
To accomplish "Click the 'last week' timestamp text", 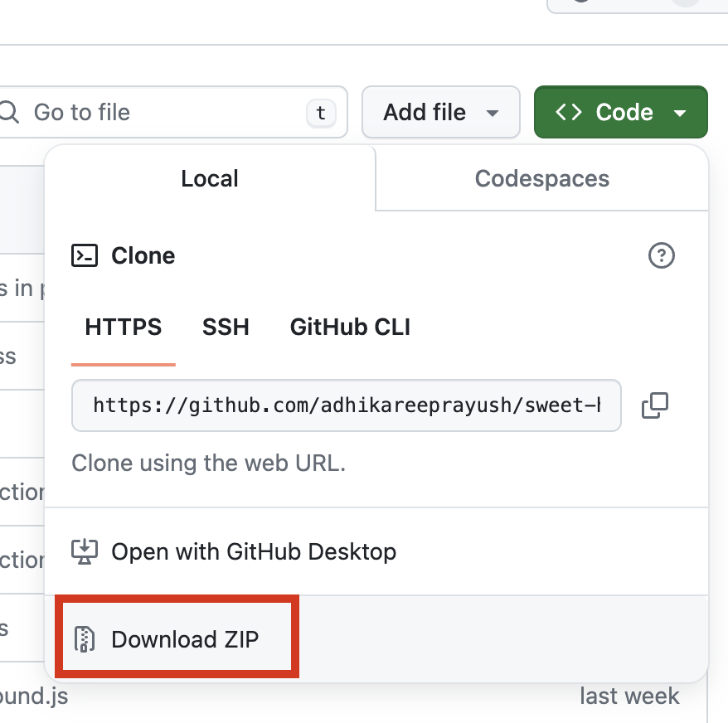I will (x=629, y=696).
